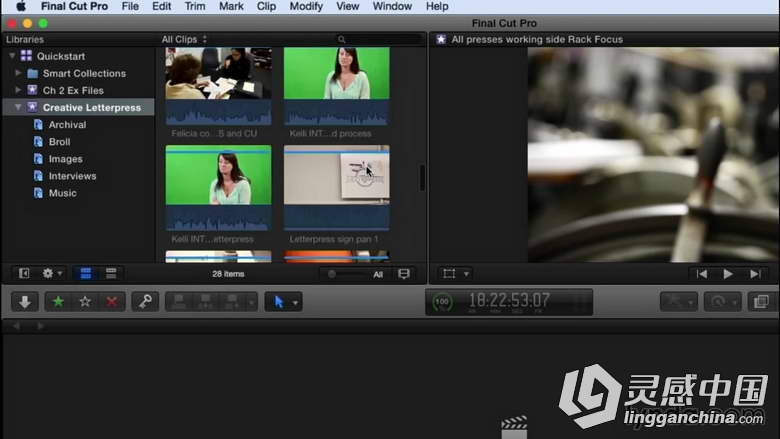
Task: Collapse the Quickstart library
Action: pyautogui.click(x=12, y=56)
